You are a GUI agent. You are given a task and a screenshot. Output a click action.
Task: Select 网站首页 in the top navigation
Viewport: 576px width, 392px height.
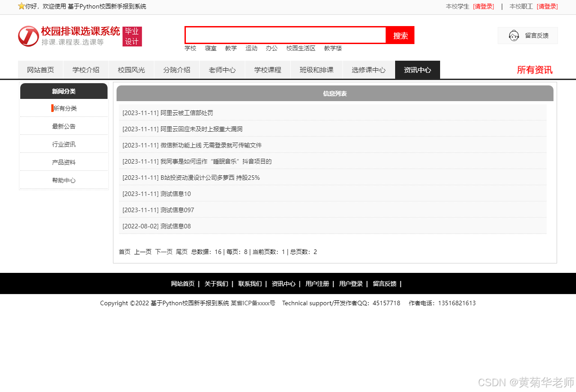pos(40,70)
